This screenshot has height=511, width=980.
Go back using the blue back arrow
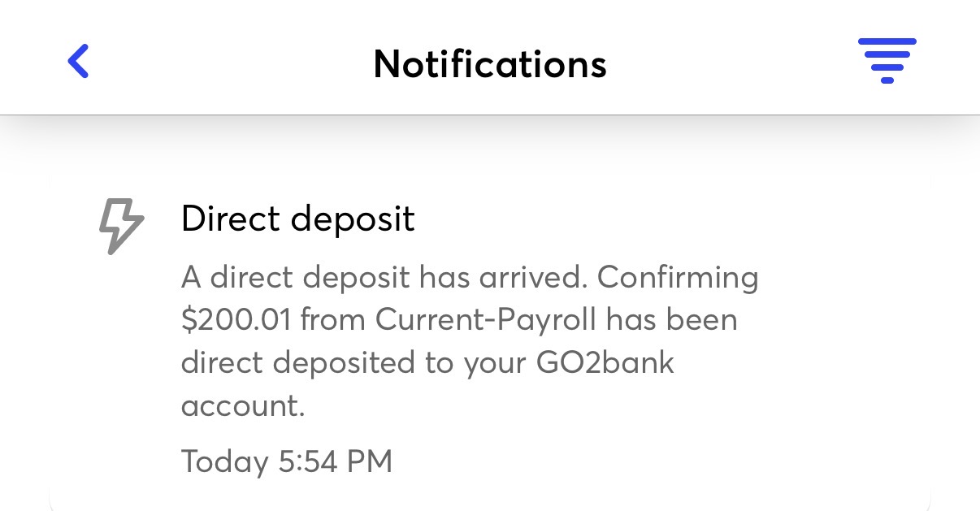(78, 62)
